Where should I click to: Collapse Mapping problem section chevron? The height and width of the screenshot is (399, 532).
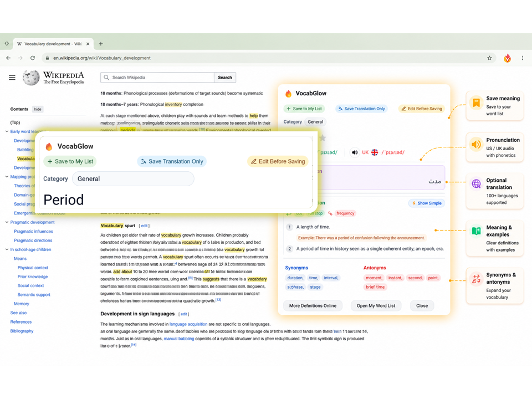(7, 176)
